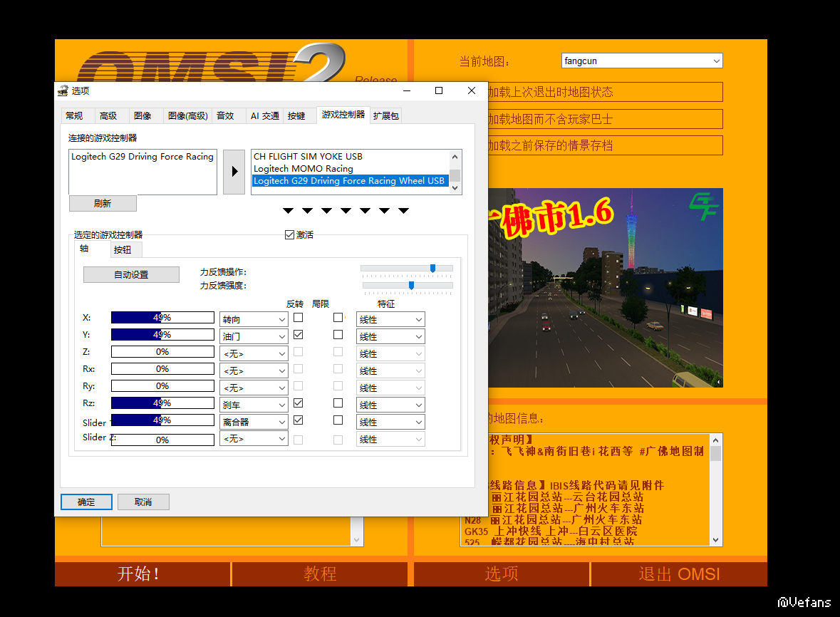Switch to the 图像(高级) tab
This screenshot has height=617, width=840.
click(x=187, y=115)
